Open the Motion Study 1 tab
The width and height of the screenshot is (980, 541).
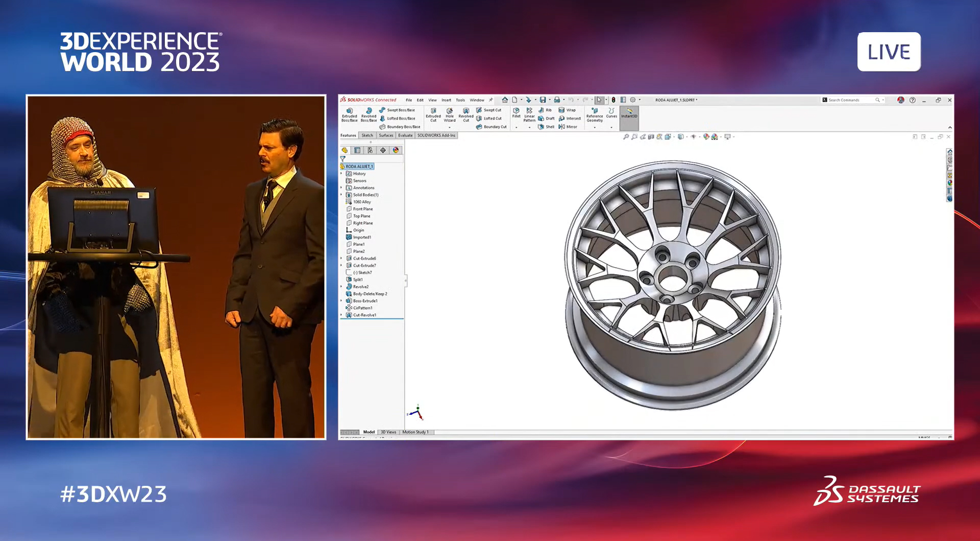414,432
